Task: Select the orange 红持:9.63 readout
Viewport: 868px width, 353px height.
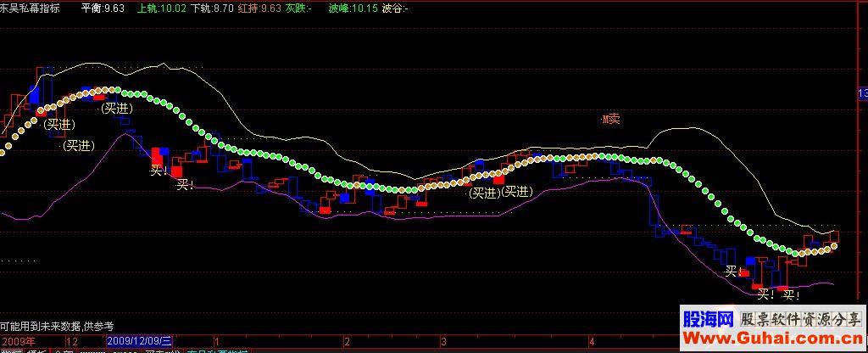Action: click(259, 8)
